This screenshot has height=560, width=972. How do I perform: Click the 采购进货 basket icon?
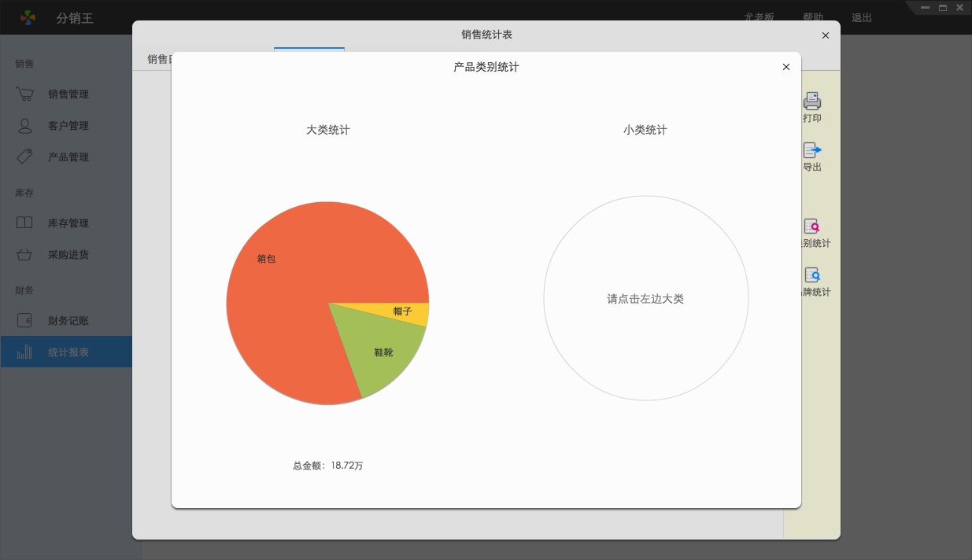pos(24,255)
